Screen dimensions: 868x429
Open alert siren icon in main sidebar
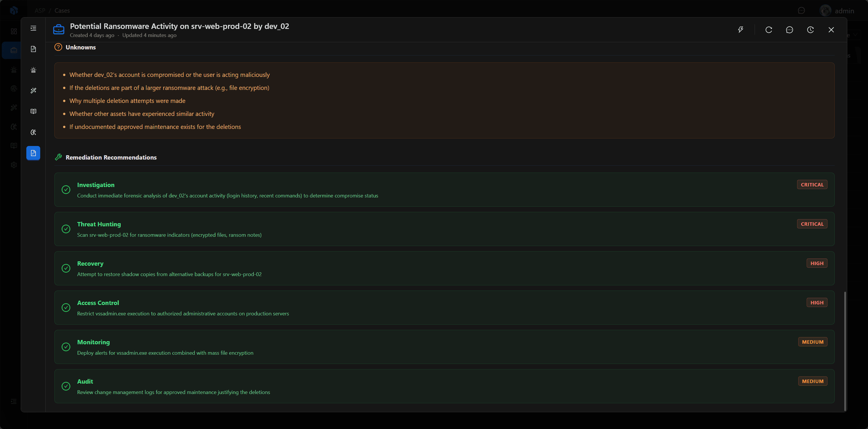coord(14,70)
